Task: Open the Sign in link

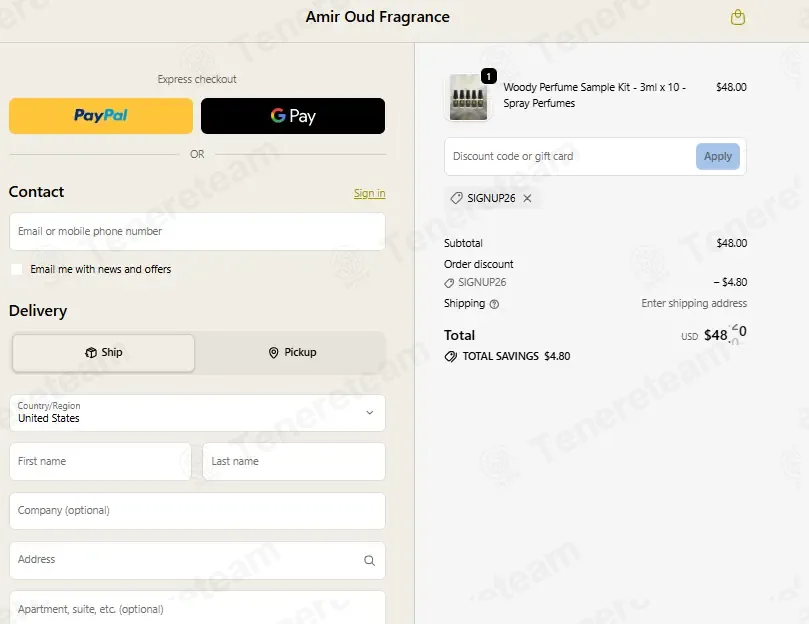Action: pos(369,193)
